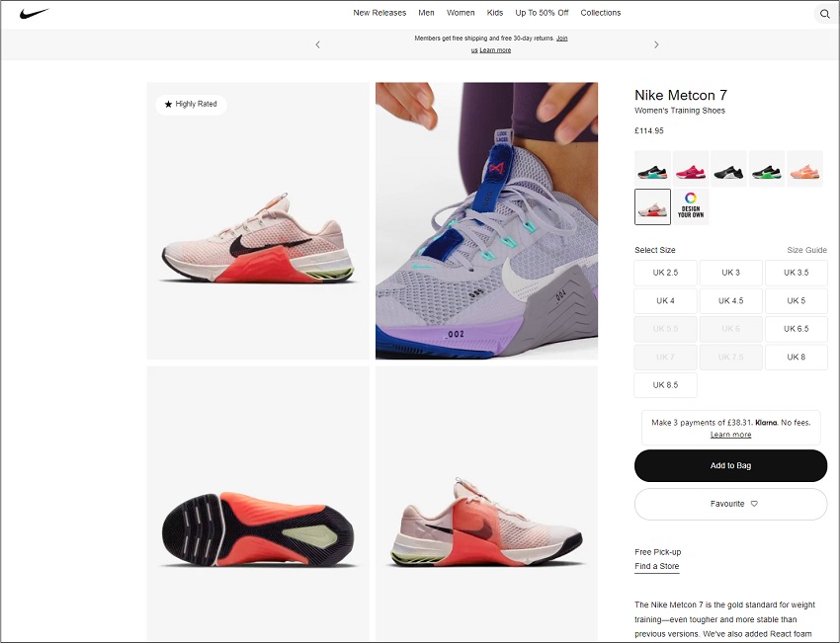Select size UK 8
The image size is (840, 644).
[797, 357]
